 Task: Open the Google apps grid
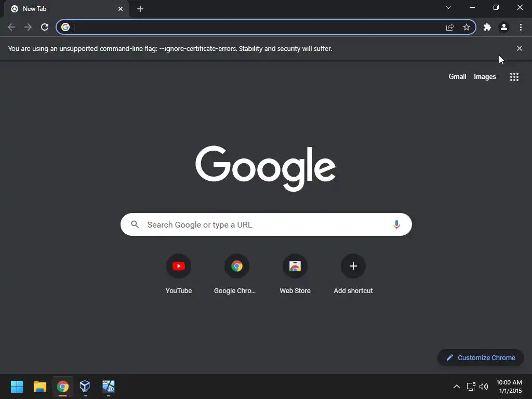pyautogui.click(x=514, y=77)
